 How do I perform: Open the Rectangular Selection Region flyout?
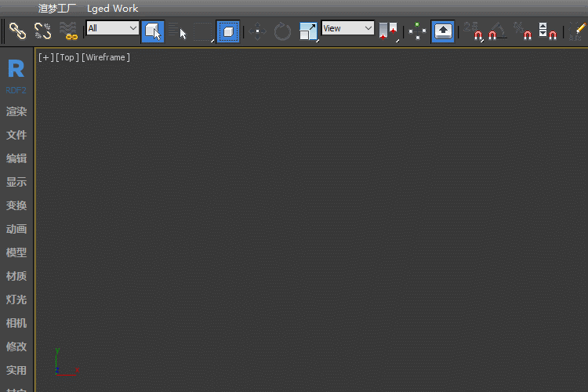(203, 31)
